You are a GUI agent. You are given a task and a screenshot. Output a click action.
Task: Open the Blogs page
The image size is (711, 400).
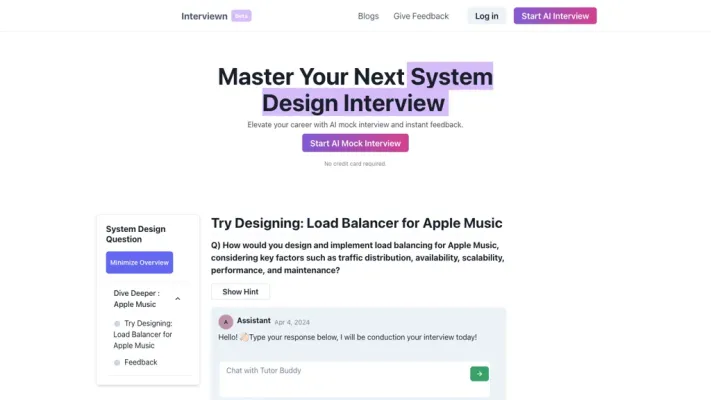click(x=368, y=16)
